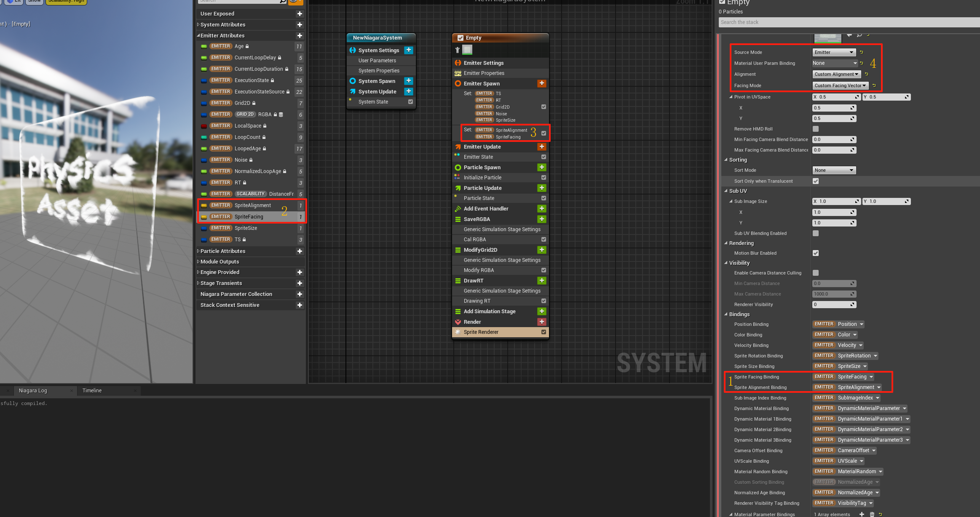The width and height of the screenshot is (980, 517).
Task: Reset Source Mode using the yellow arrow icon
Action: [861, 52]
